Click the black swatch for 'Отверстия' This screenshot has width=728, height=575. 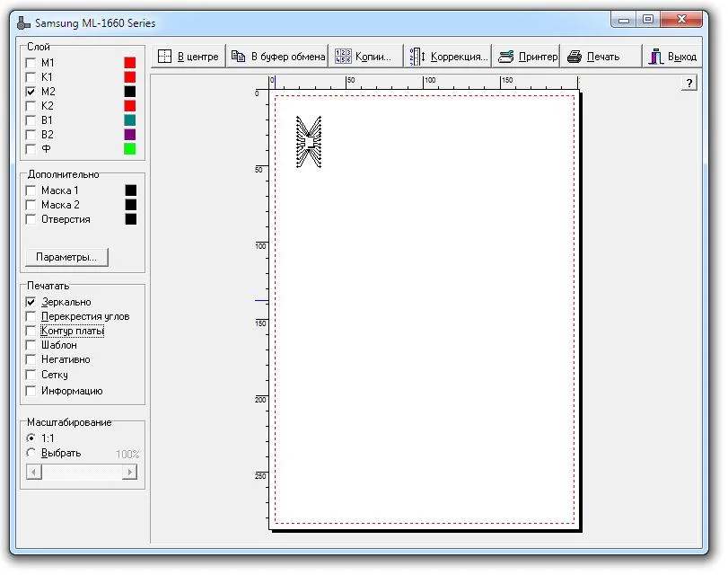tap(131, 219)
